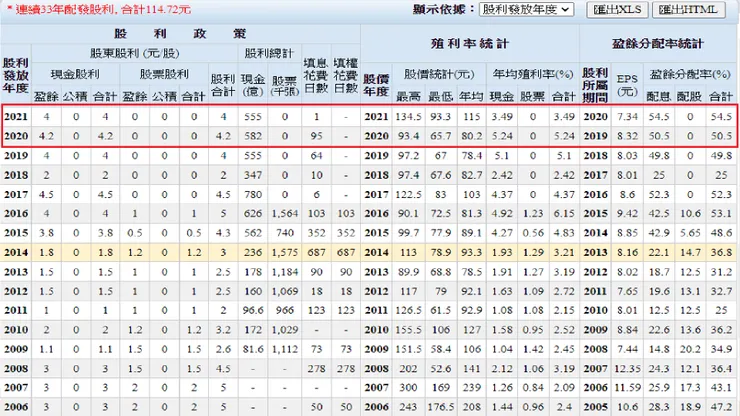Click the 股利總計 column group header
The image size is (740, 416).
(x=269, y=53)
